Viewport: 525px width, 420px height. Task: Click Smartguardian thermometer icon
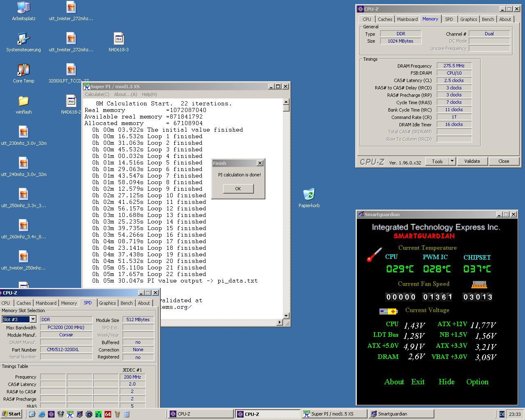coord(374,254)
